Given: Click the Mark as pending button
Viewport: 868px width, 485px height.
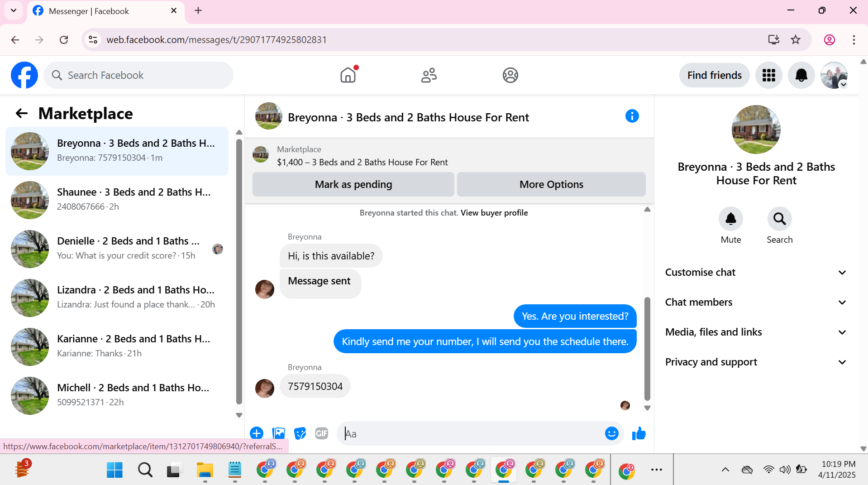Looking at the screenshot, I should tap(353, 184).
